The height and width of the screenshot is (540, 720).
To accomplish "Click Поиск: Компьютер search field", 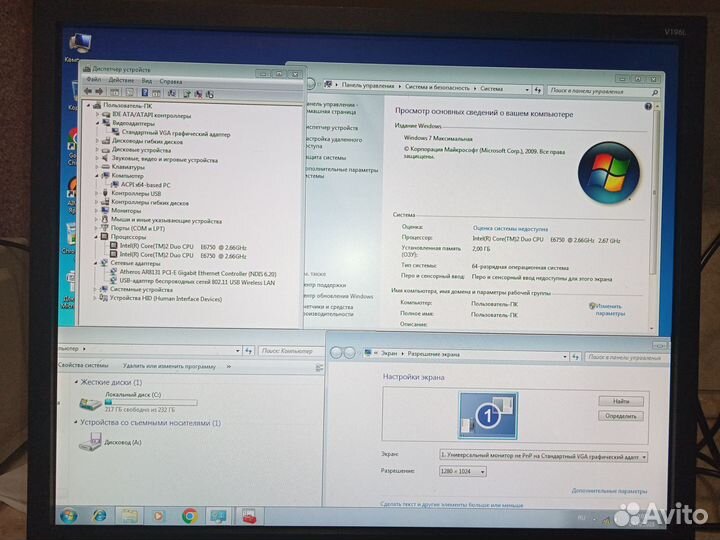I will 290,351.
